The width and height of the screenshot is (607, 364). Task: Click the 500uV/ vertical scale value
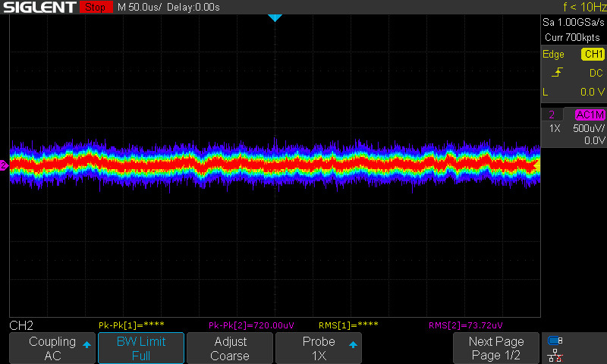tap(589, 128)
